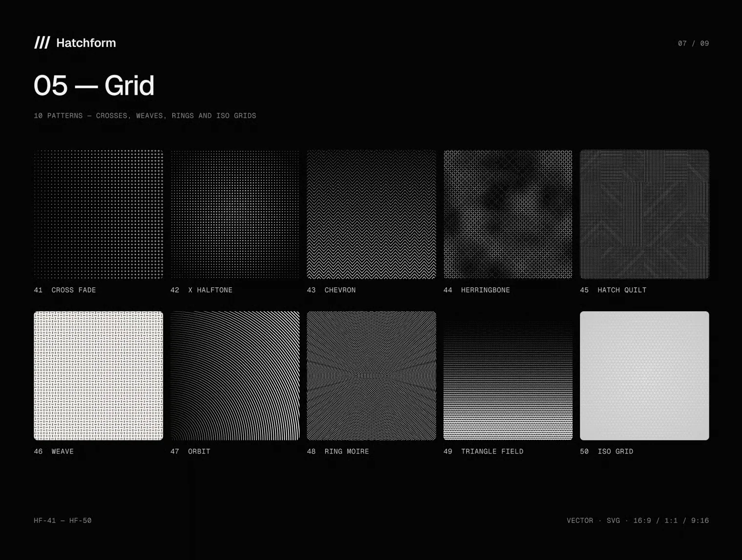Click the "10 PATTERNS" subtitle line
Viewport: 742px width, 560px height.
(x=145, y=116)
